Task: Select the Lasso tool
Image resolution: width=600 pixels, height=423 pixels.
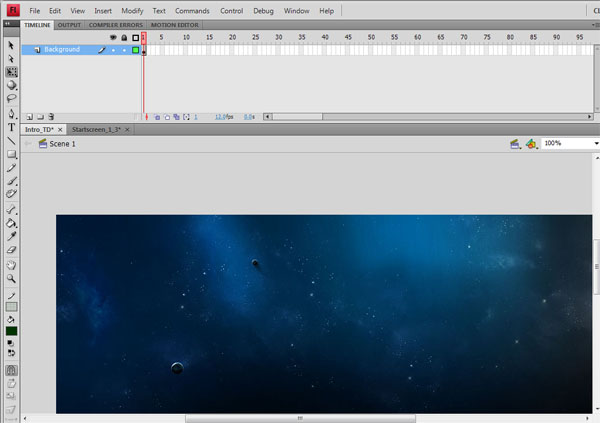Action: [11, 99]
